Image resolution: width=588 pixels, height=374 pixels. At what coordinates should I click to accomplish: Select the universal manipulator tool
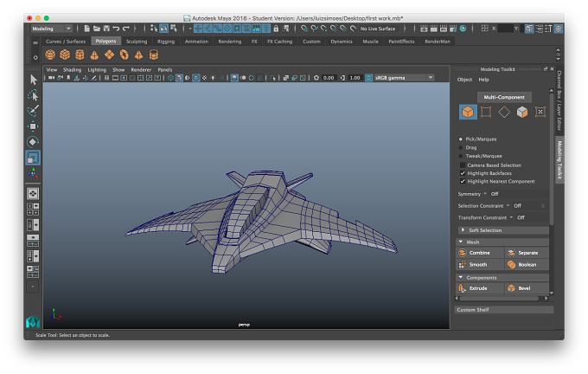coord(33,173)
